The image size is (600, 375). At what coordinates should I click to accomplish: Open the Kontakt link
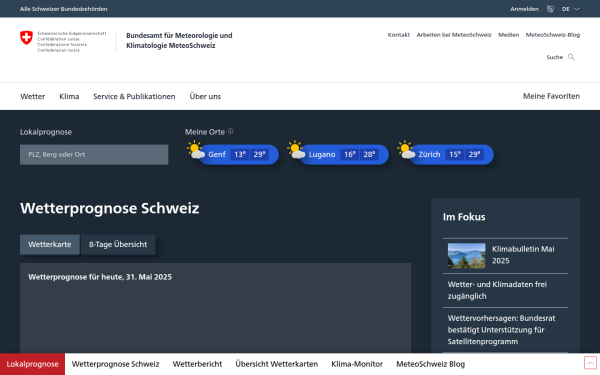point(399,35)
